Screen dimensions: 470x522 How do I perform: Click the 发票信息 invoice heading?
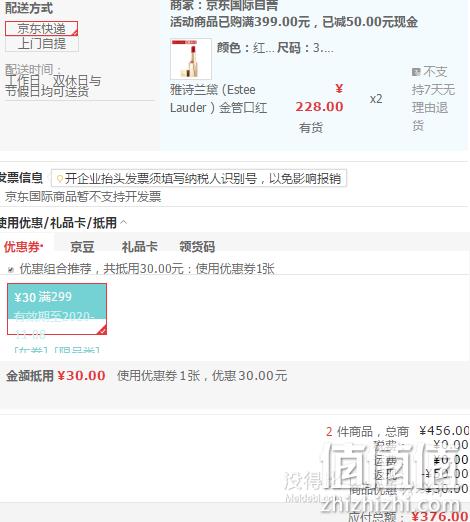[x=21, y=178]
